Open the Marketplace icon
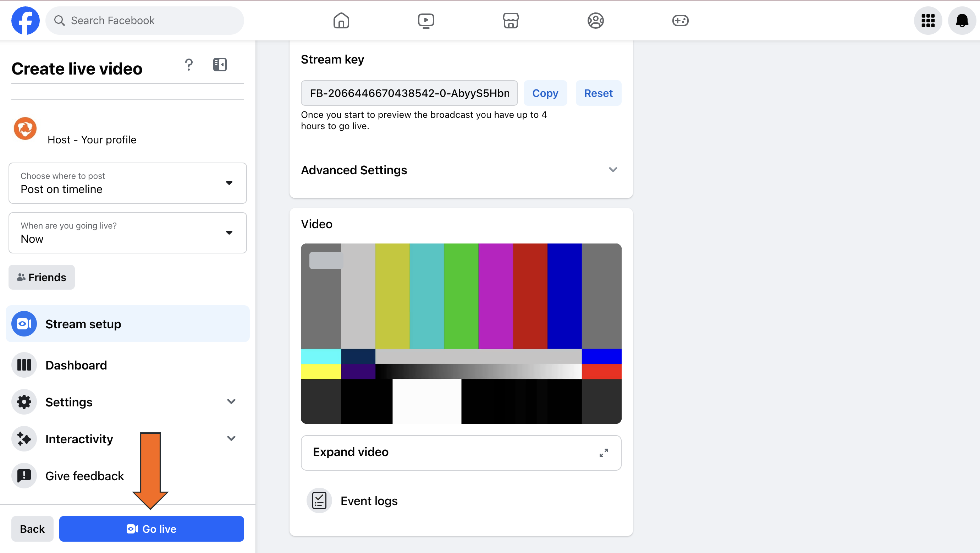Screen dimensions: 980x553 coord(511,21)
